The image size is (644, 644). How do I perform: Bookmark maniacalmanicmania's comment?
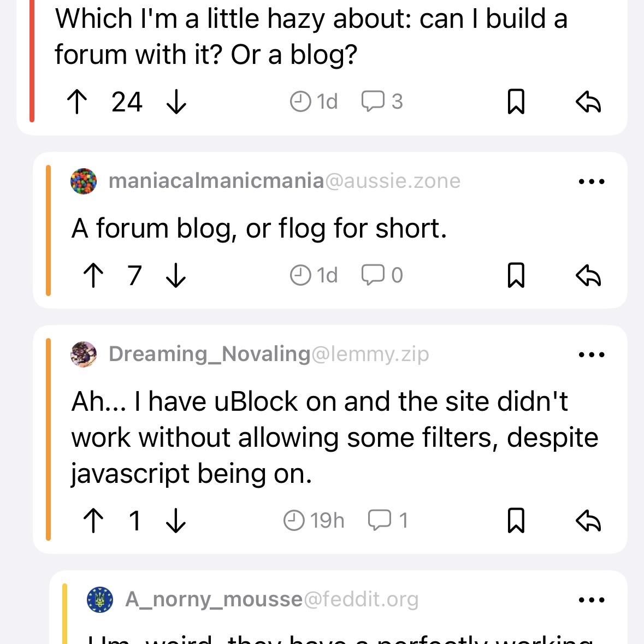point(517,276)
